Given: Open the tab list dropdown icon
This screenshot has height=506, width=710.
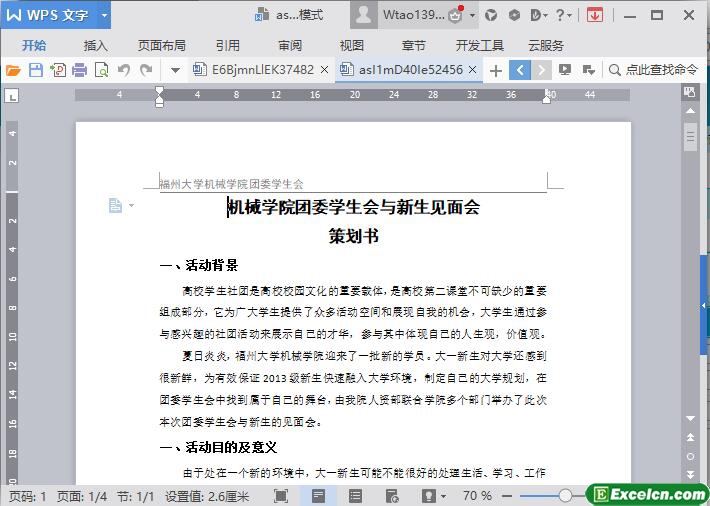Looking at the screenshot, I should coord(588,70).
